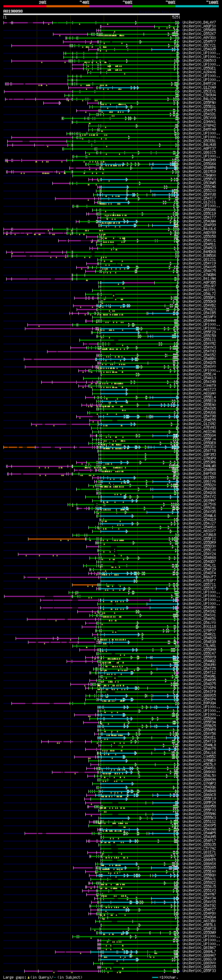Viewport: 222px width, 980px height.
Task: Select the UniRef100_Q54XF5 label
Action: pyautogui.click(x=199, y=110)
